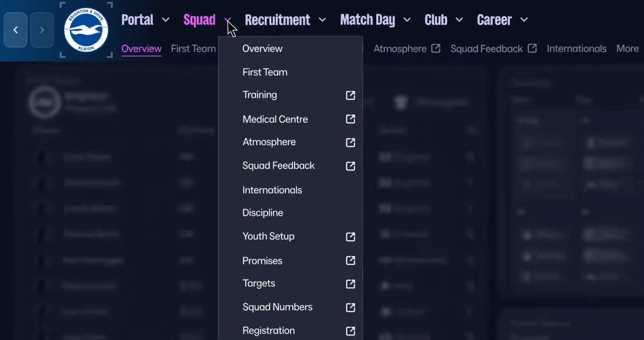Expand the Portal dropdown menu
The image size is (644, 340).
(x=165, y=20)
